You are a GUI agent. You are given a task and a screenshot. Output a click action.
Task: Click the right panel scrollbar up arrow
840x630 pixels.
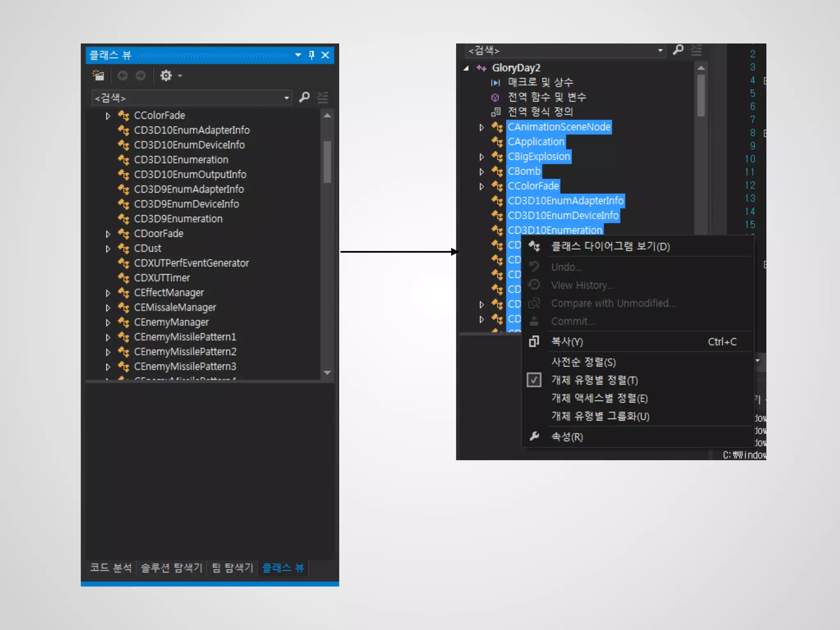pyautogui.click(x=701, y=68)
